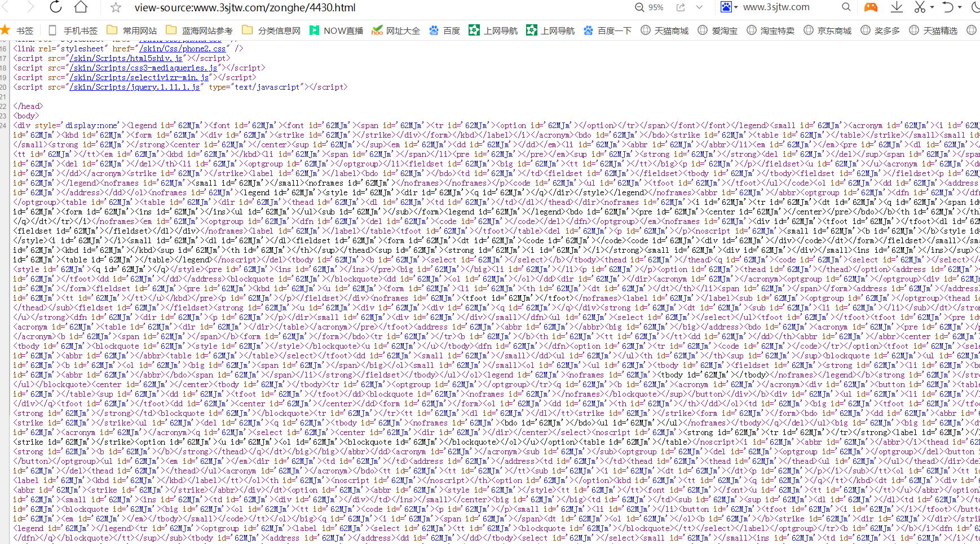980x544 pixels.
Task: Click the <body> tag text
Action: point(26,116)
